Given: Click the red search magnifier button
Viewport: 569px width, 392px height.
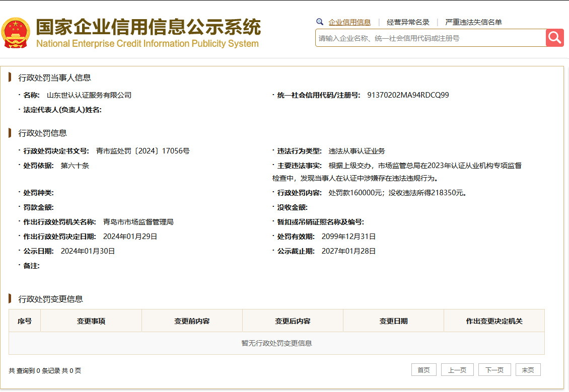Looking at the screenshot, I should [554, 37].
